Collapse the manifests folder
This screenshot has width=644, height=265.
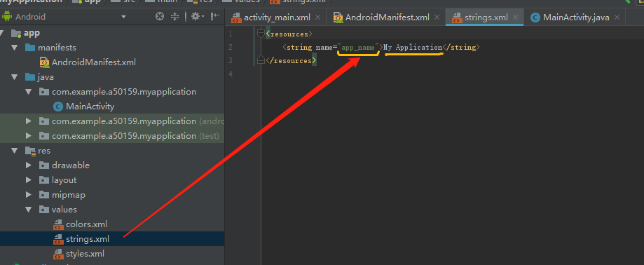click(x=15, y=48)
